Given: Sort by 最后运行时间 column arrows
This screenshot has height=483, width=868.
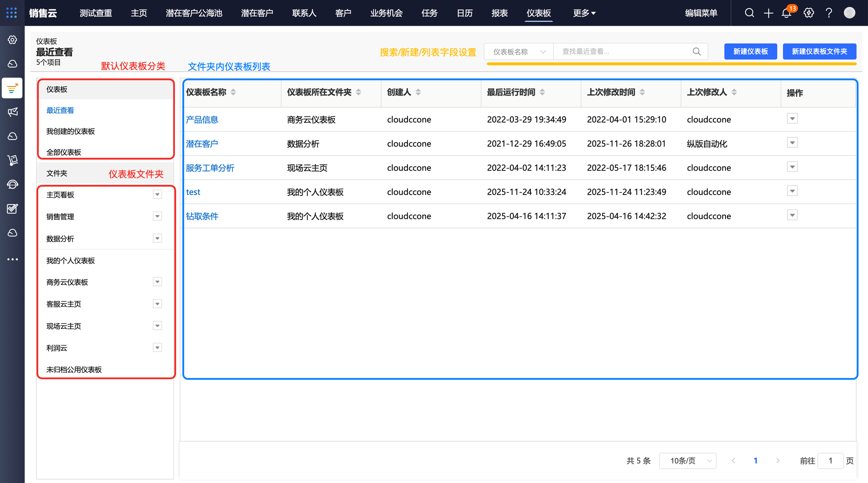Looking at the screenshot, I should (x=542, y=92).
